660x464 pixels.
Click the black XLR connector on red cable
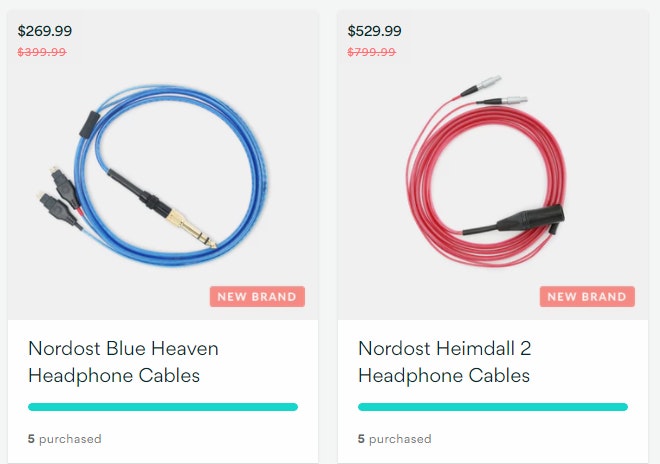531,219
